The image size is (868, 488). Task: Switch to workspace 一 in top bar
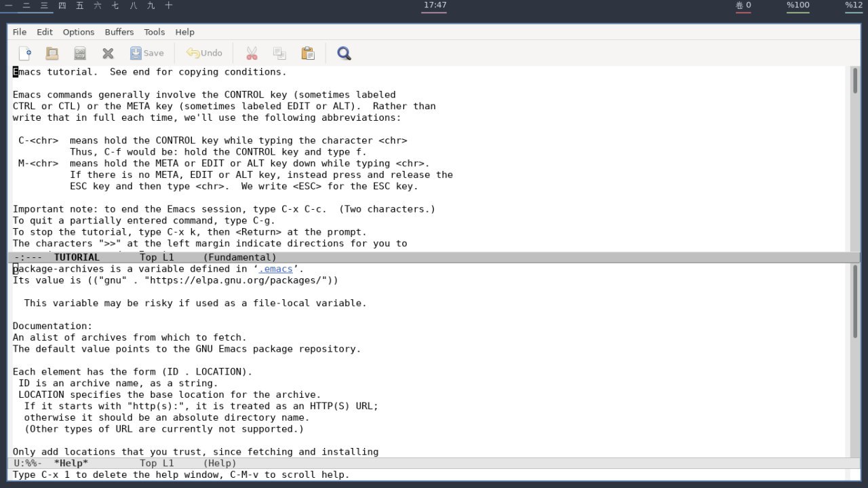pos(9,5)
